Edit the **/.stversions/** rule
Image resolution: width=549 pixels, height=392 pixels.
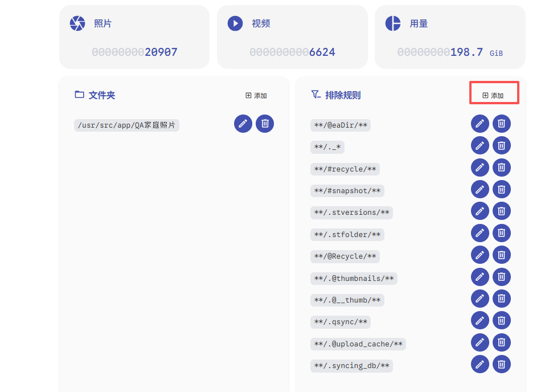tap(480, 211)
